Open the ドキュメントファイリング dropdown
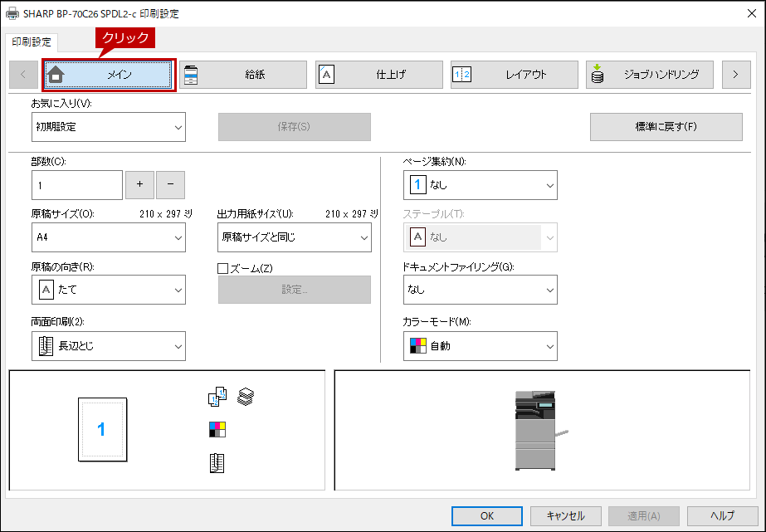The height and width of the screenshot is (532, 766). tap(481, 290)
